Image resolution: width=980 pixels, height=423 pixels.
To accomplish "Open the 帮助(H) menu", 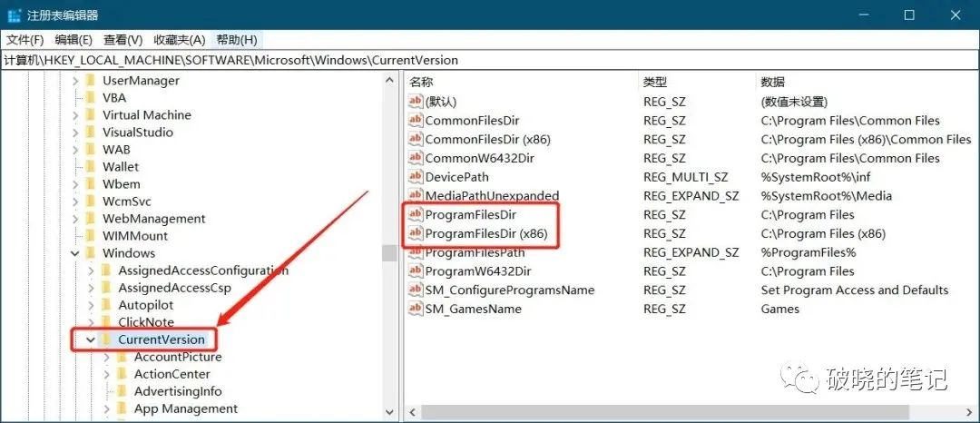I will click(237, 40).
